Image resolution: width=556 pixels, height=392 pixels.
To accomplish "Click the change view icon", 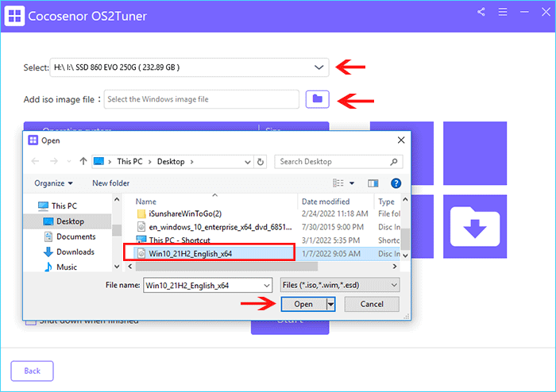I will pos(338,183).
